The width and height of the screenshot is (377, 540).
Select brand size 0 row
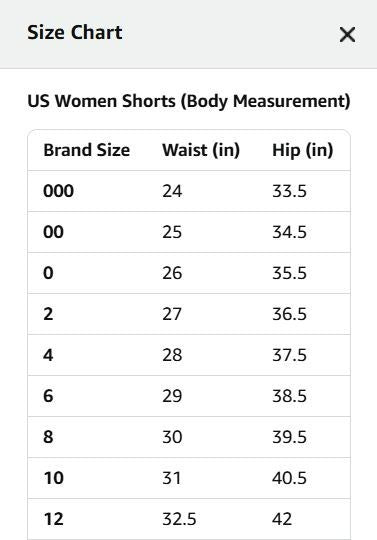point(189,273)
